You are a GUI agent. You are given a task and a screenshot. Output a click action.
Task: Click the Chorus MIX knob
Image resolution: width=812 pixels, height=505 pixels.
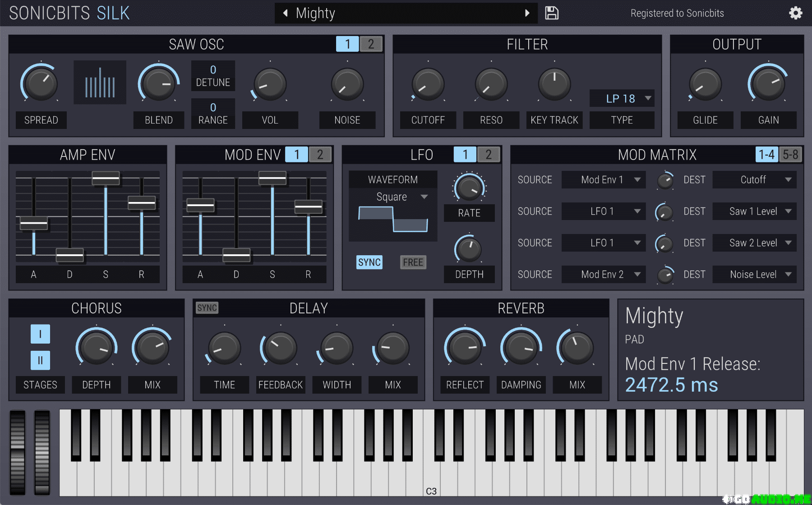pos(152,348)
